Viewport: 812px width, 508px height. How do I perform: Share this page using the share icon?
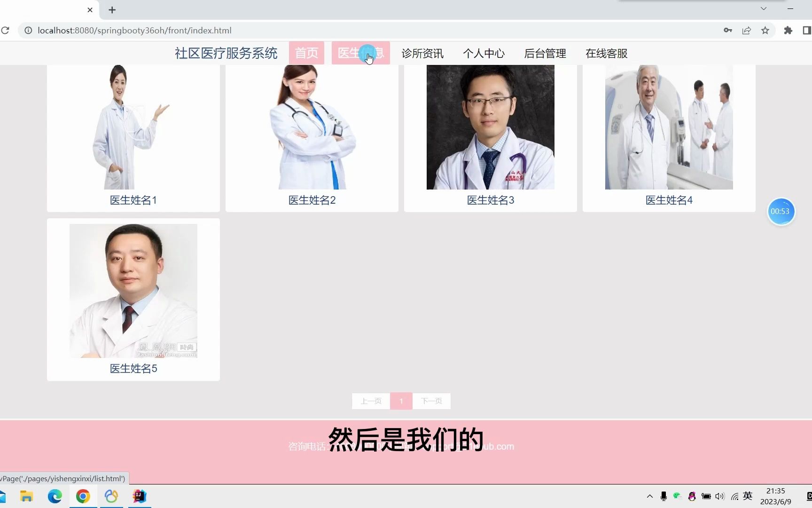747,30
